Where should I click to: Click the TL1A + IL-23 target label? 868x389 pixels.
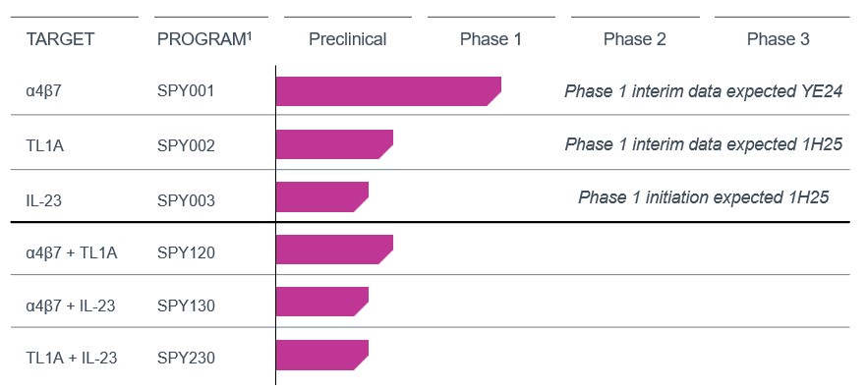pyautogui.click(x=72, y=358)
